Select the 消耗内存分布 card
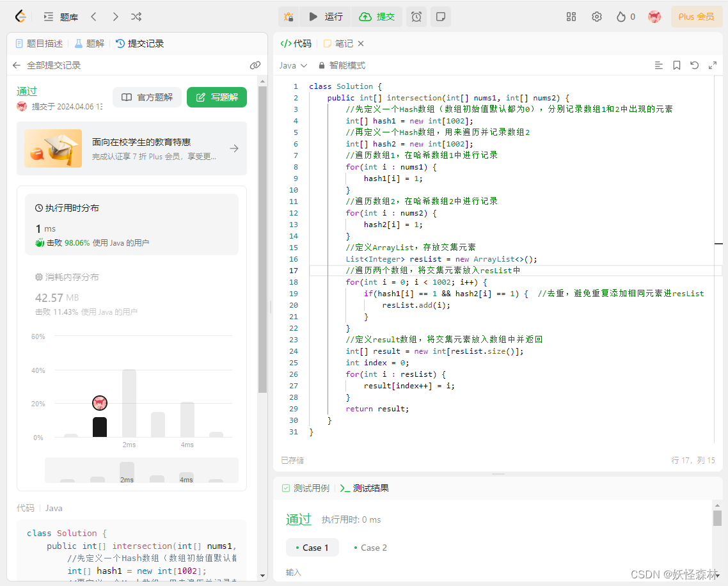 click(x=131, y=294)
